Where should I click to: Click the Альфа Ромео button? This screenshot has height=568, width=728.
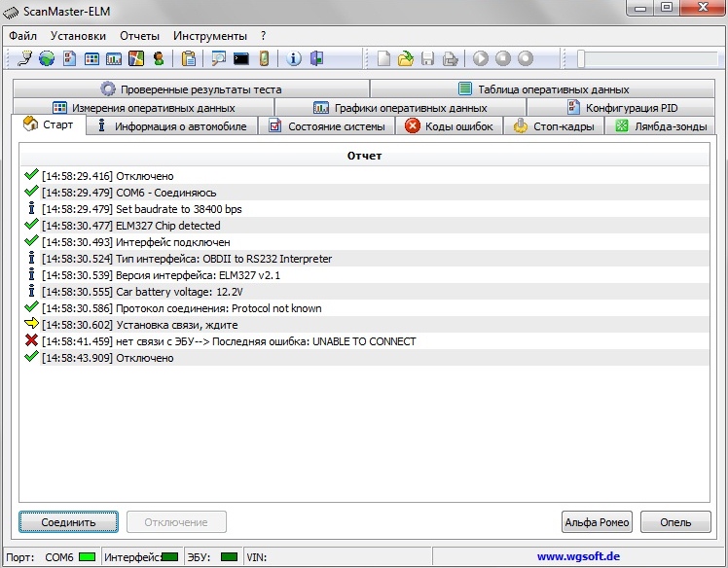coord(598,522)
